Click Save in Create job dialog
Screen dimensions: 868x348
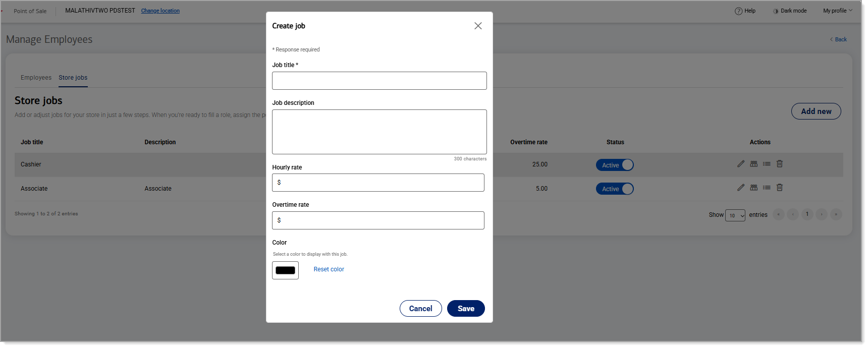pos(466,309)
